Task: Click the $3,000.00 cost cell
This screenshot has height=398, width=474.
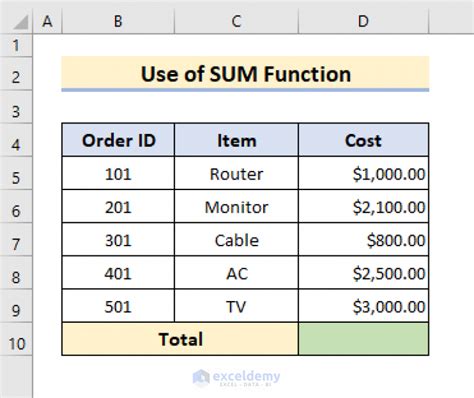Action: [x=363, y=306]
